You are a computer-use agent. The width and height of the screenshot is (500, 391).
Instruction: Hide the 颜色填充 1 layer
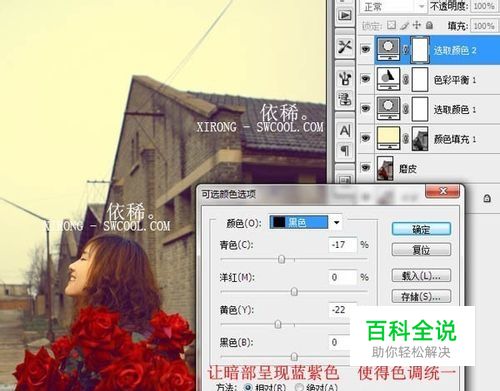coord(366,138)
